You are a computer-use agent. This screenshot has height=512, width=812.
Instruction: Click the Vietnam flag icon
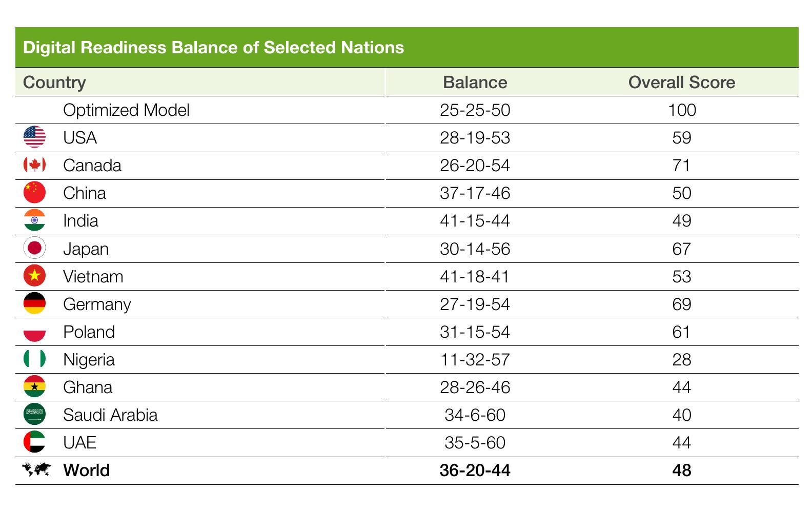coord(35,276)
